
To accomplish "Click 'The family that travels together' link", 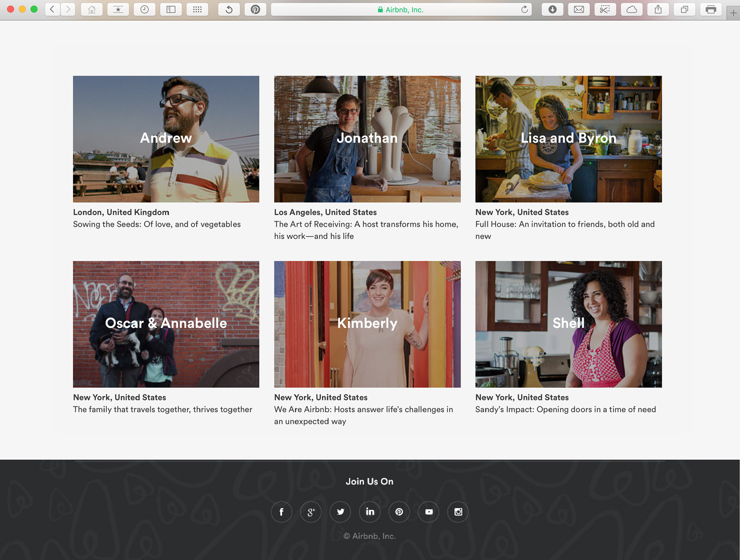I will pos(163,409).
